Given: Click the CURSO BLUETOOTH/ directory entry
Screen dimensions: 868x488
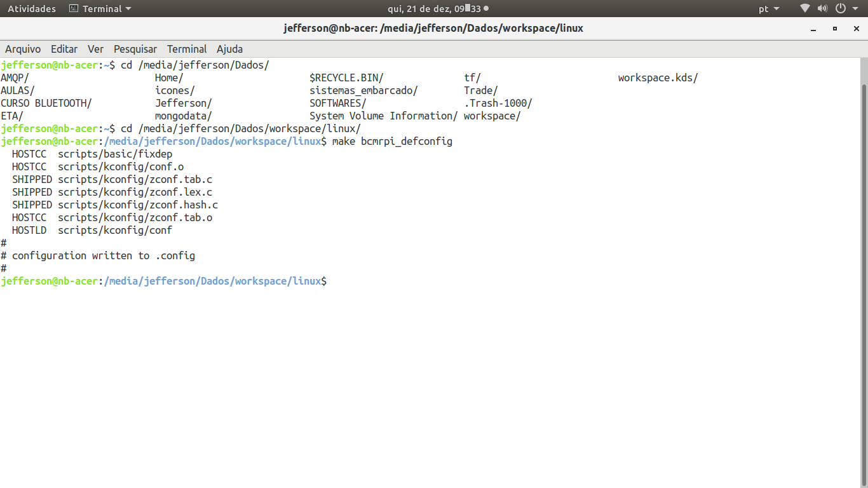Looking at the screenshot, I should [46, 103].
